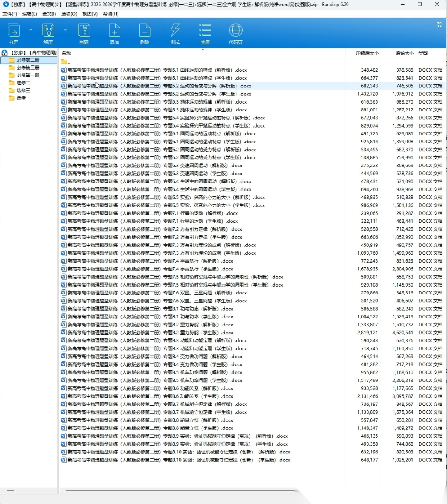
Task: Click the 代码页 (Code page) globe icon
Action: pos(236,33)
